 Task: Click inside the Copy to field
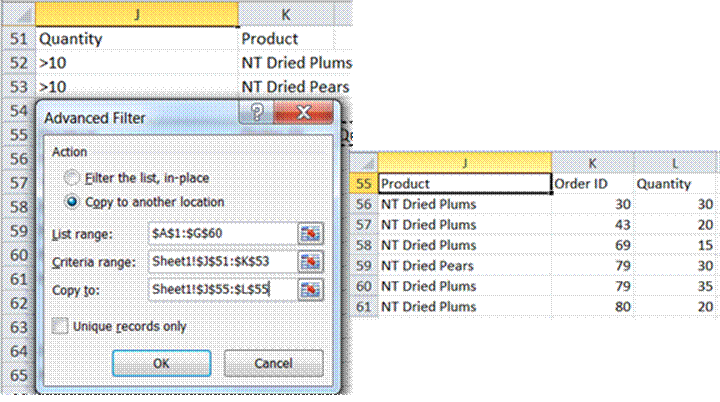[x=220, y=289]
